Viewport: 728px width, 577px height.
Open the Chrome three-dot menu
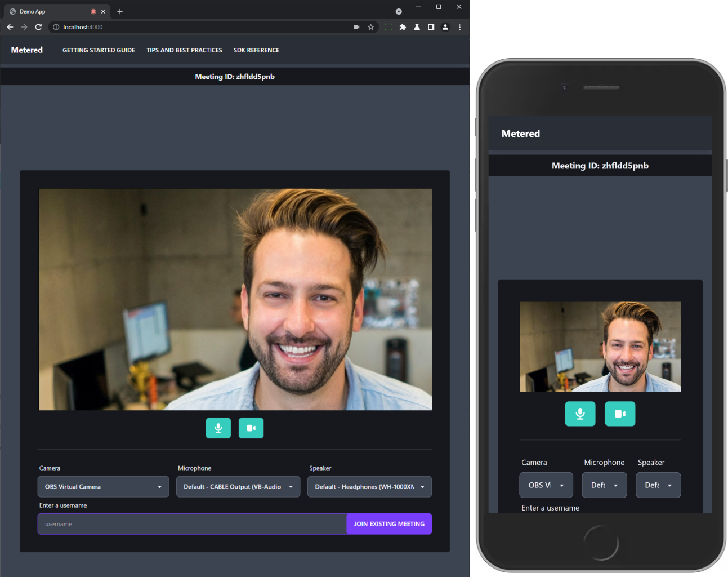[459, 27]
